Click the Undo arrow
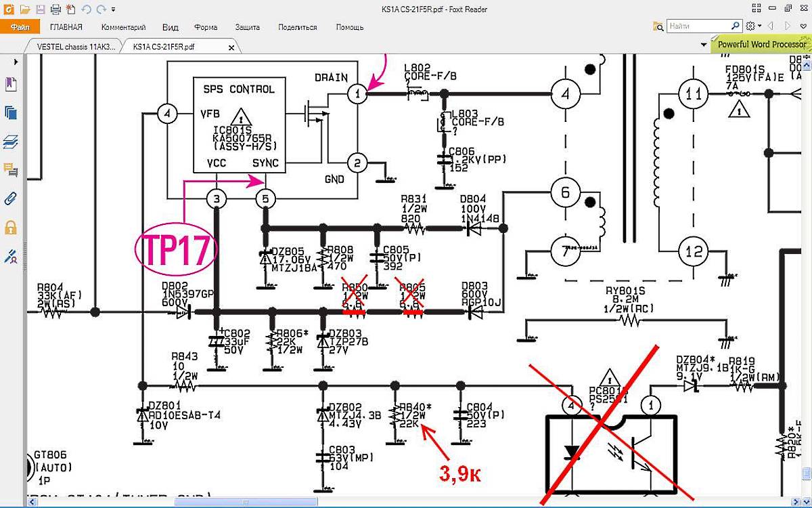The height and width of the screenshot is (508, 812). pos(86,9)
